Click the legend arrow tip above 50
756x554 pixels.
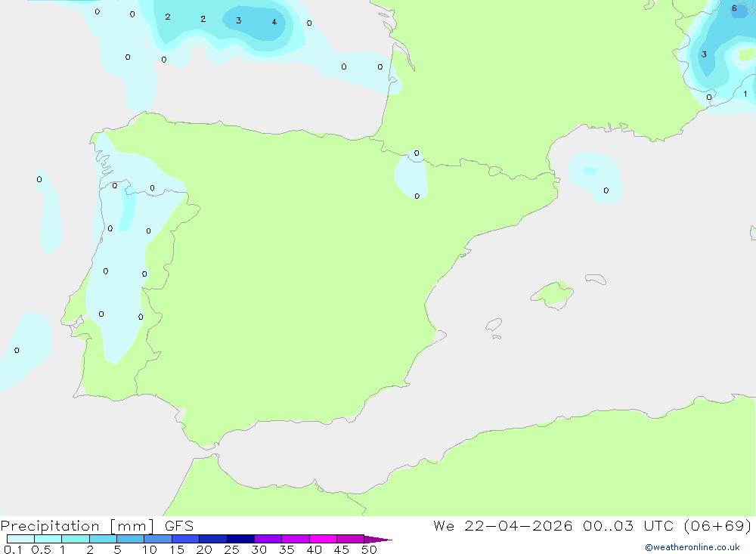pyautogui.click(x=378, y=539)
